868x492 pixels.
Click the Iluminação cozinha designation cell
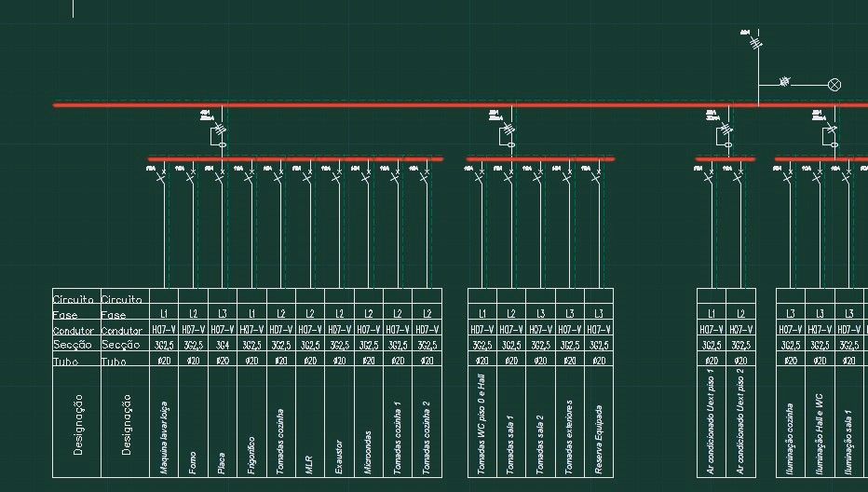791,421
